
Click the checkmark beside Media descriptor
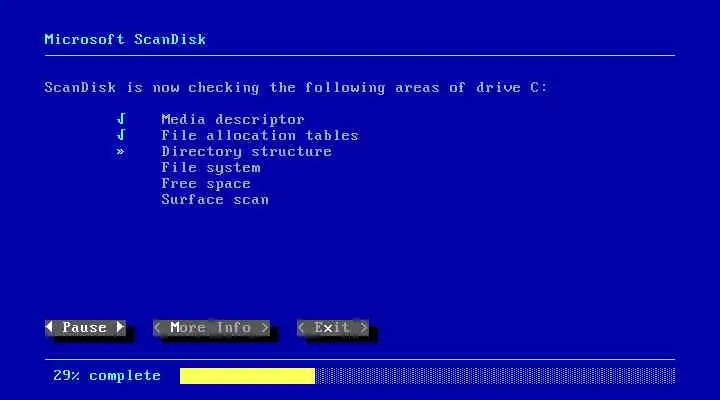[121, 119]
